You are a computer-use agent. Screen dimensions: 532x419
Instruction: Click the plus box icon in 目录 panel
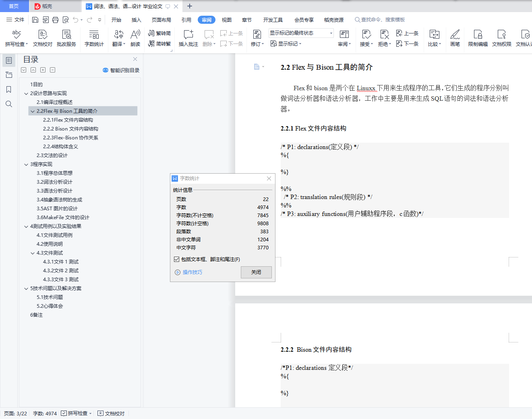pyautogui.click(x=43, y=70)
